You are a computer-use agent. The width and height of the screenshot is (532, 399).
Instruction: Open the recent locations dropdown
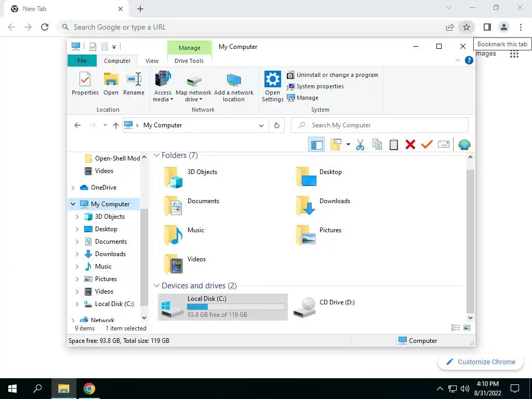[105, 125]
